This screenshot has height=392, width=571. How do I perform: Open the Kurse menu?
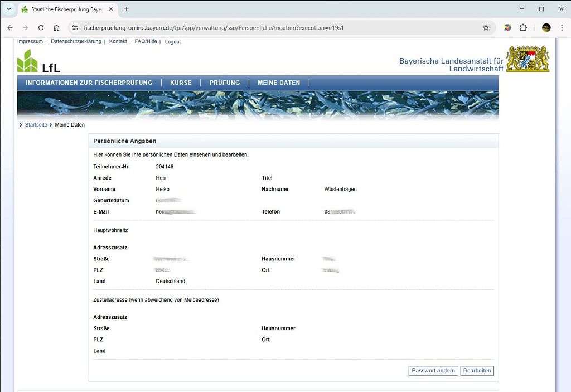coord(181,83)
